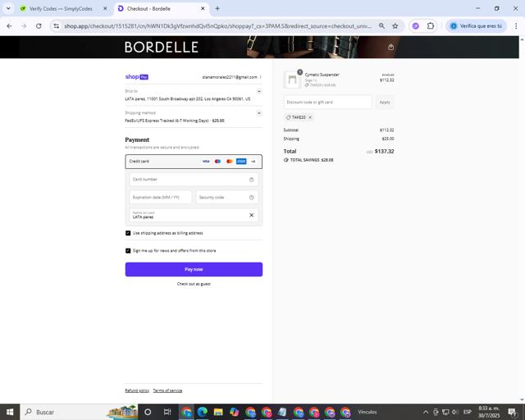This screenshot has width=525, height=420.
Task: Remove the TAKE20 discount code
Action: pyautogui.click(x=310, y=117)
